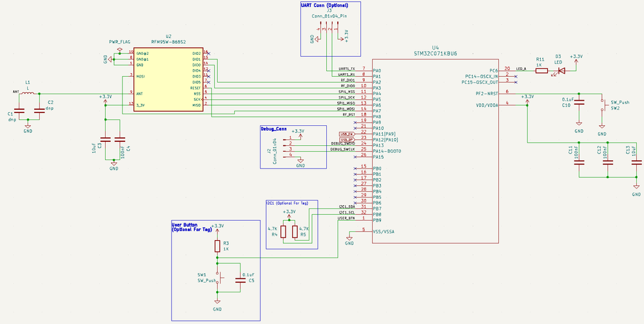This screenshot has width=644, height=324.
Task: Select the USB_DM global label
Action: pyautogui.click(x=346, y=134)
